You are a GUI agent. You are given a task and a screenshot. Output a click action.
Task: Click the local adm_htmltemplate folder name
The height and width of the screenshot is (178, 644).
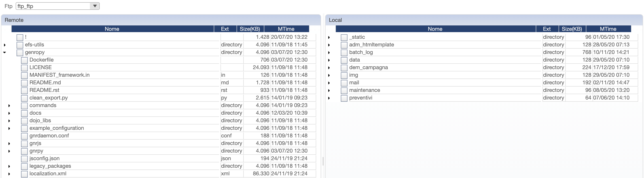click(x=371, y=45)
